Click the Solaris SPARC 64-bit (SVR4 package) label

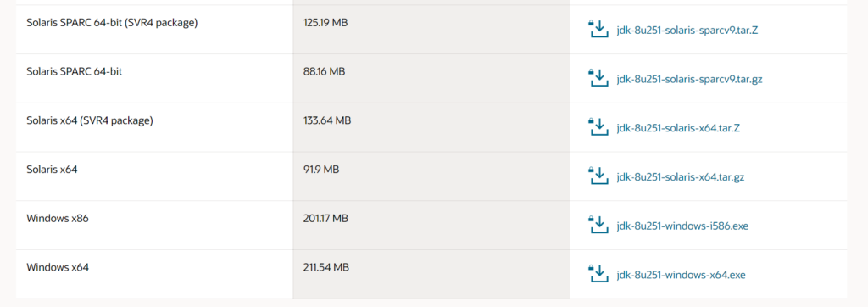tap(112, 23)
